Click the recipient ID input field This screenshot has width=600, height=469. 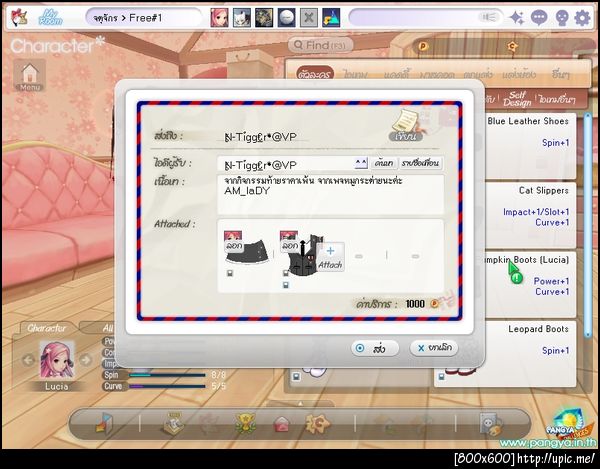coord(287,164)
